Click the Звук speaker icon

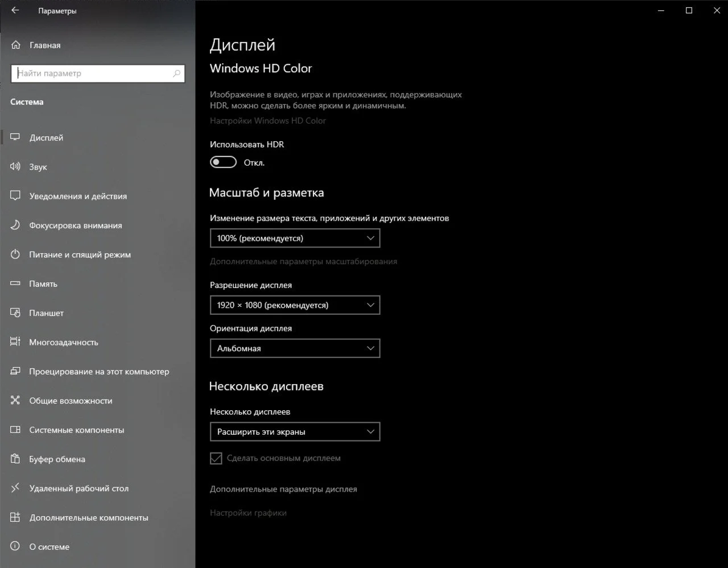tap(15, 167)
